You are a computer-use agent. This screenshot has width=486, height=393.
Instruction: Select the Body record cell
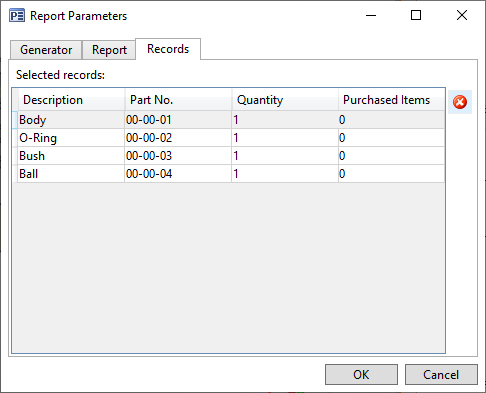pos(71,120)
